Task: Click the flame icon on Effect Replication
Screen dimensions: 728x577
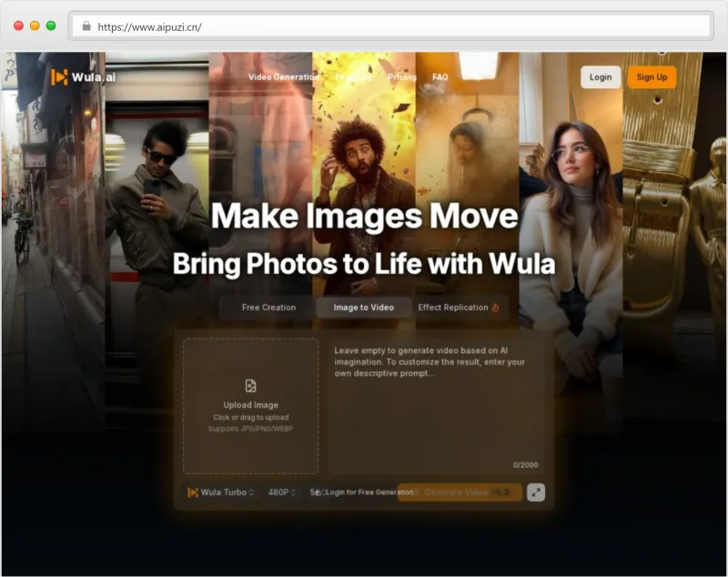Action: [496, 308]
